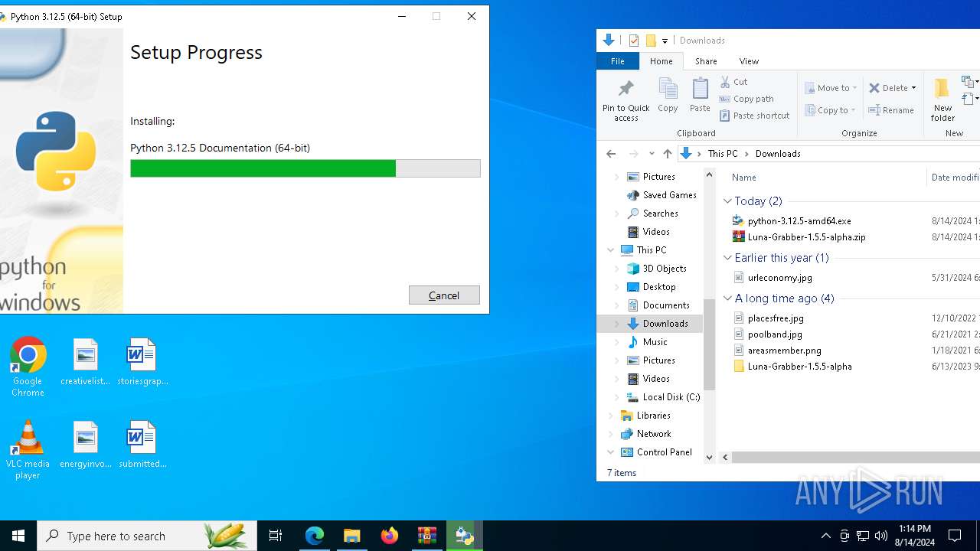
Task: Select the submitted Word document icon
Action: click(142, 445)
